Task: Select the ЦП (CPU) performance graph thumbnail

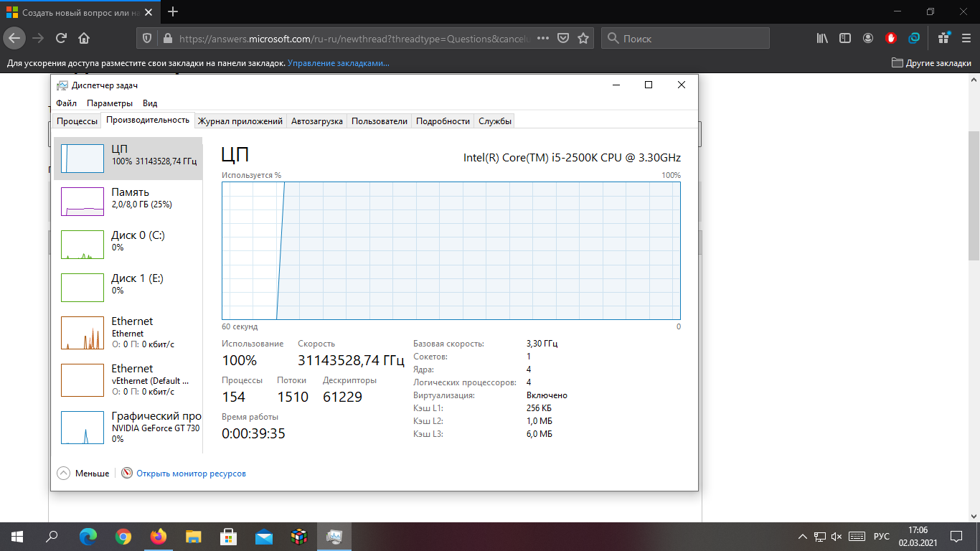Action: pyautogui.click(x=83, y=158)
